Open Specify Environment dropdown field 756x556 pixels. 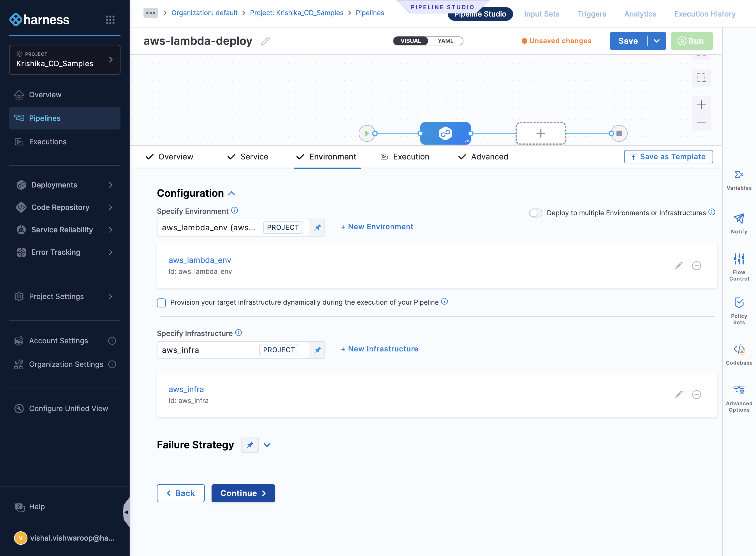pos(233,228)
